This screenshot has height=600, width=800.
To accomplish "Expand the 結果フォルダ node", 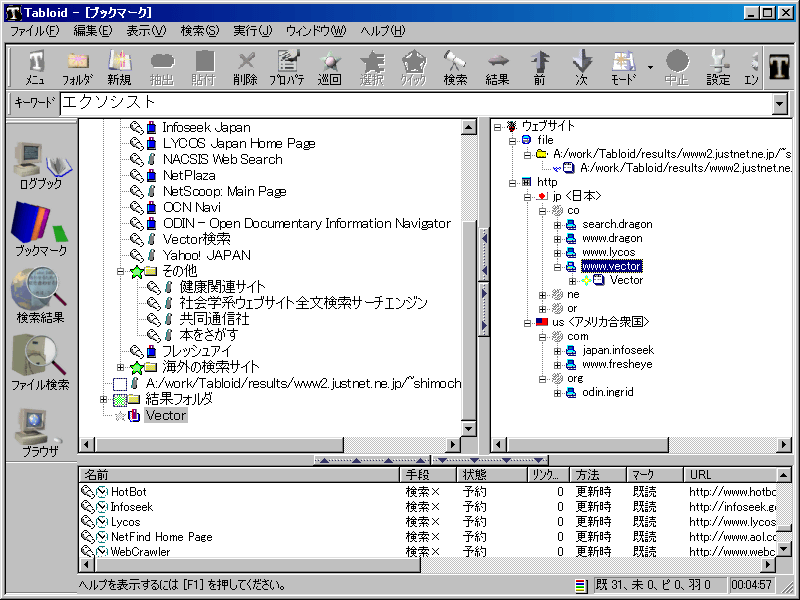I will click(104, 399).
